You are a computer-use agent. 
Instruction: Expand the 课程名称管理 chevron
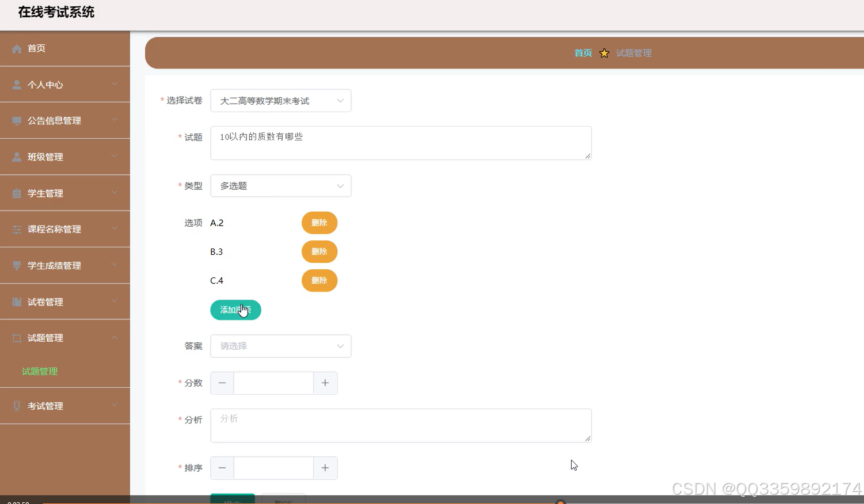pyautogui.click(x=115, y=228)
